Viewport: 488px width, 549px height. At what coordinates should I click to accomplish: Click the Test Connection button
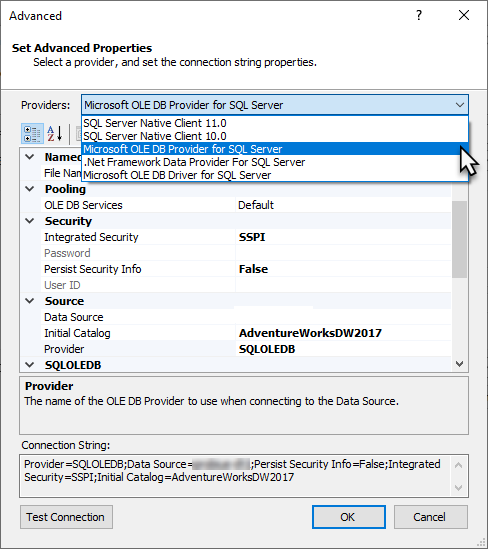[67, 517]
